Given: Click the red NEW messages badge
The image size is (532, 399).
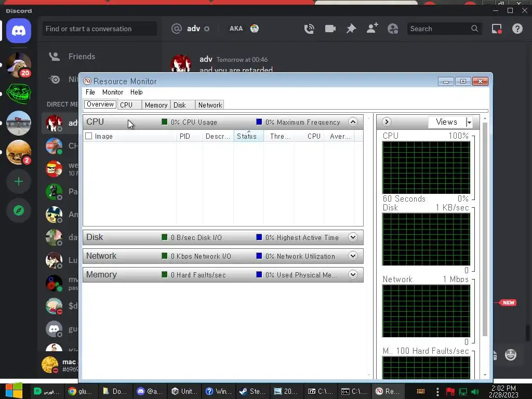Looking at the screenshot, I should coord(508,303).
